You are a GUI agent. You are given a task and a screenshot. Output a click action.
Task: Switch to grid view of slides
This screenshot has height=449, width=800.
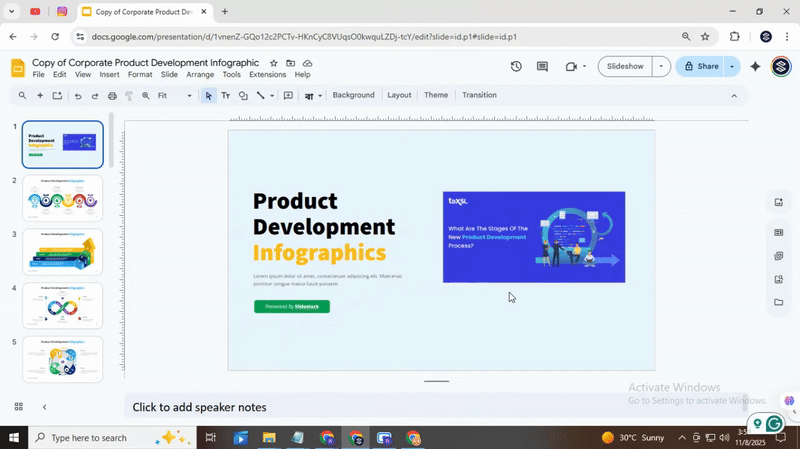[x=18, y=407]
